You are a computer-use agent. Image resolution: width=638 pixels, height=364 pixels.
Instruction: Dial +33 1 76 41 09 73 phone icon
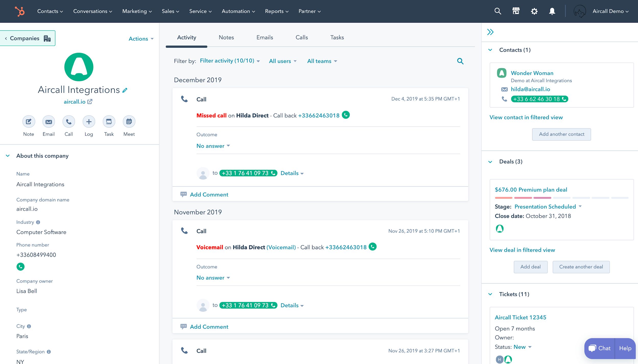click(x=273, y=173)
